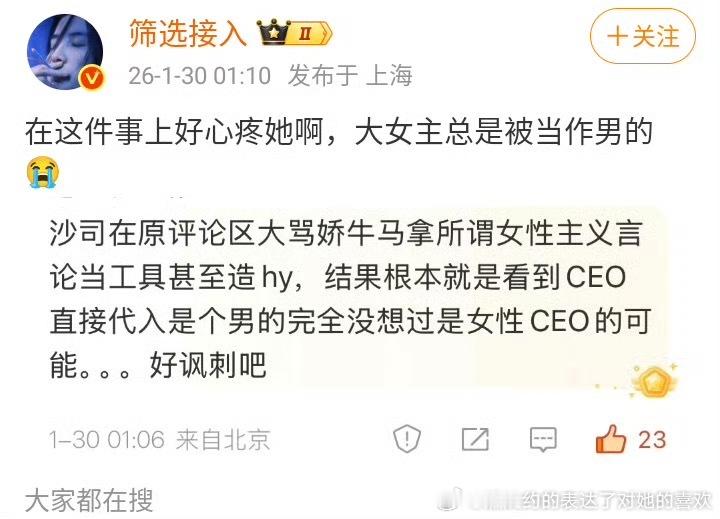The height and width of the screenshot is (519, 720).
Task: Tap the gold medal badge in comment
Action: (653, 381)
